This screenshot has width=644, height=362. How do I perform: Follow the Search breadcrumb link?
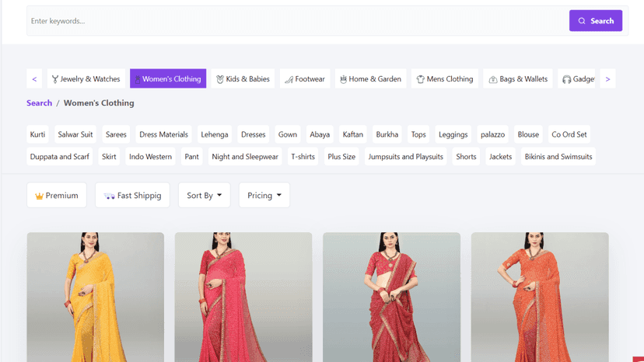pyautogui.click(x=40, y=103)
